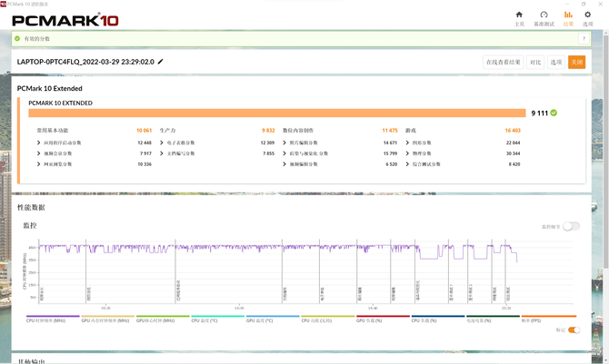Toggle the markers (标记) switch off
The width and height of the screenshot is (609, 364).
(x=573, y=330)
